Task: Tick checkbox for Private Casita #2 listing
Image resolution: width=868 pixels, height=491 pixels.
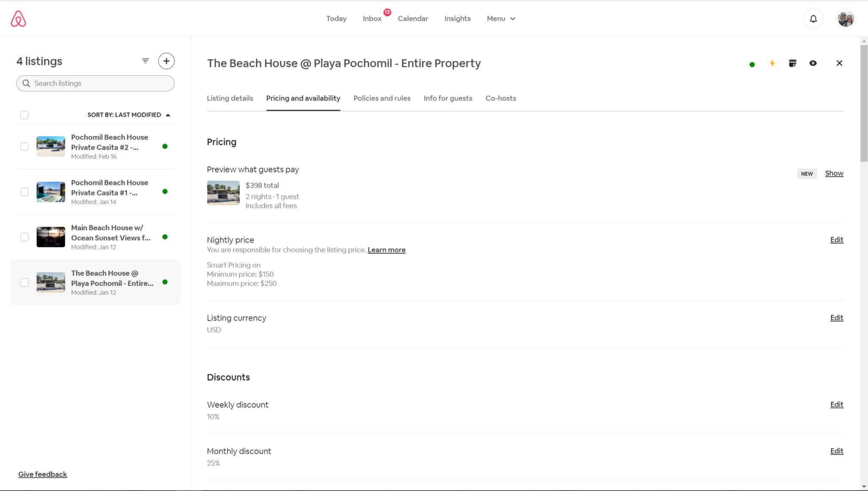Action: point(25,146)
